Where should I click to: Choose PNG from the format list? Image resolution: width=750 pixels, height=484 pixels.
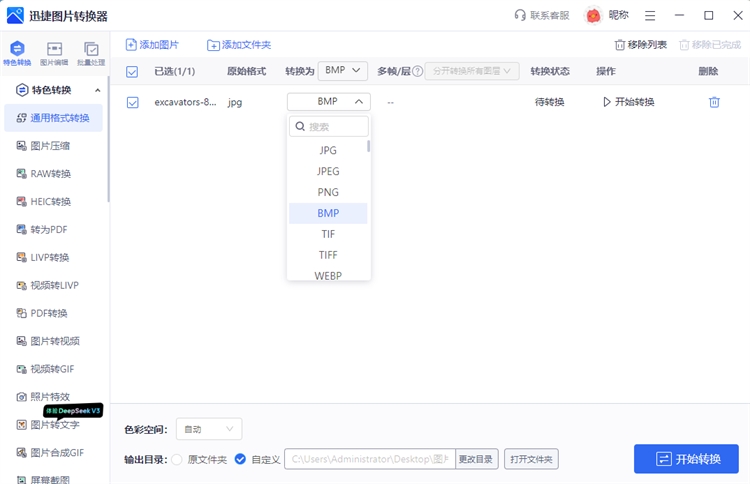(x=328, y=192)
